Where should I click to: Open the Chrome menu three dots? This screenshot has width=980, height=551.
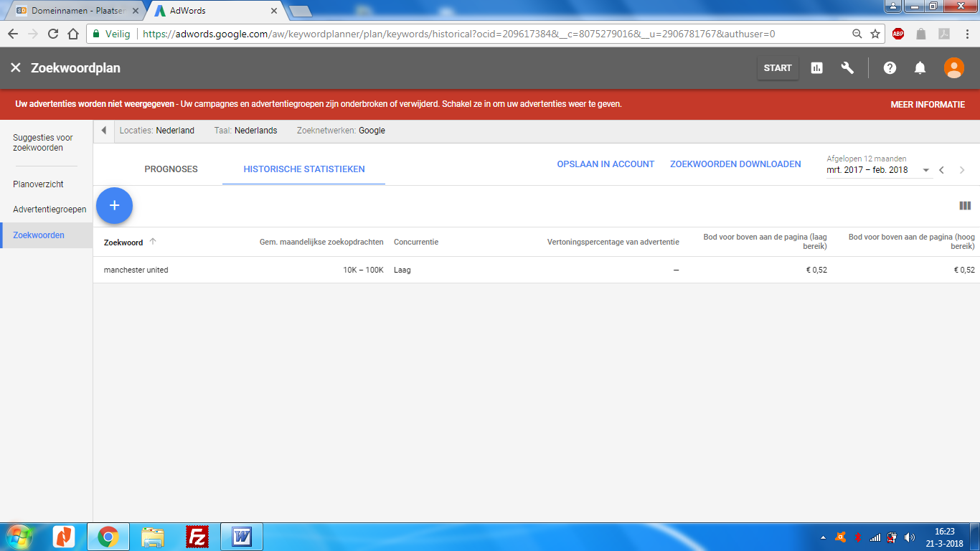tap(968, 34)
